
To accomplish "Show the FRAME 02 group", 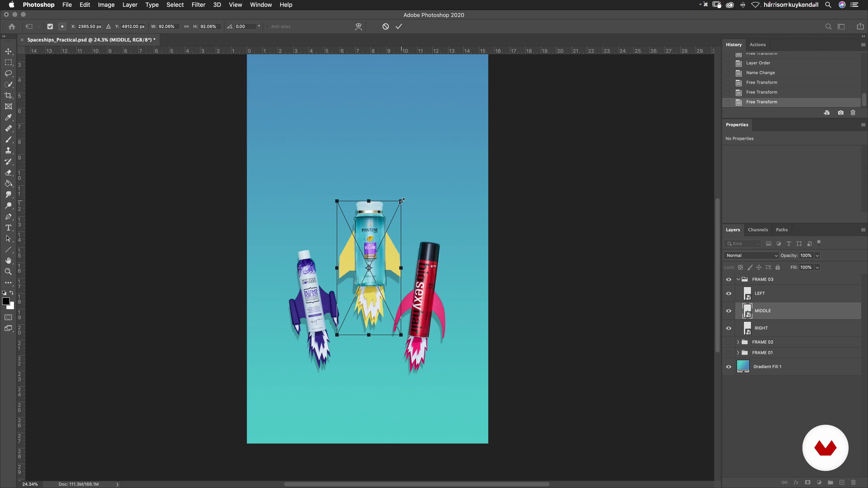I will tap(729, 342).
